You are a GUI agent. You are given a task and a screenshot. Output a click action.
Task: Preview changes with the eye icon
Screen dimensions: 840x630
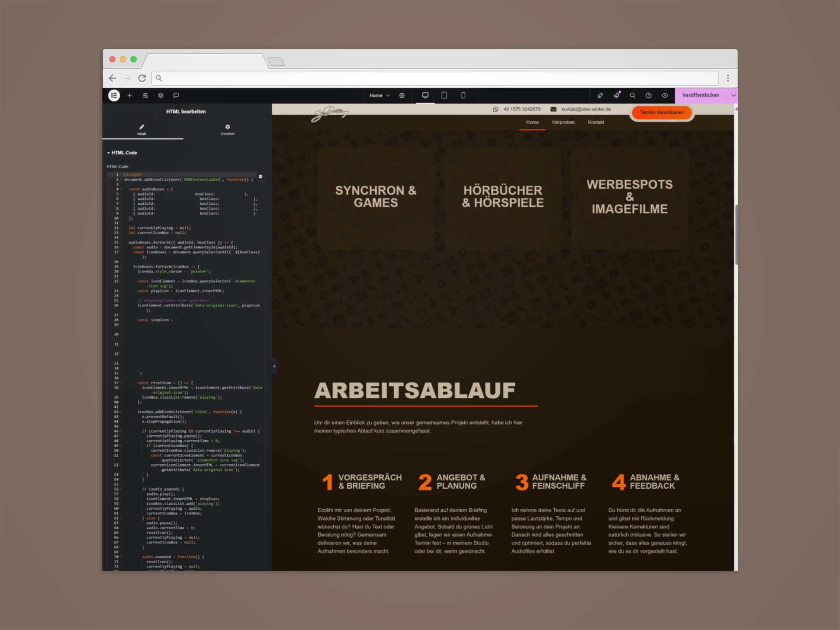[665, 95]
